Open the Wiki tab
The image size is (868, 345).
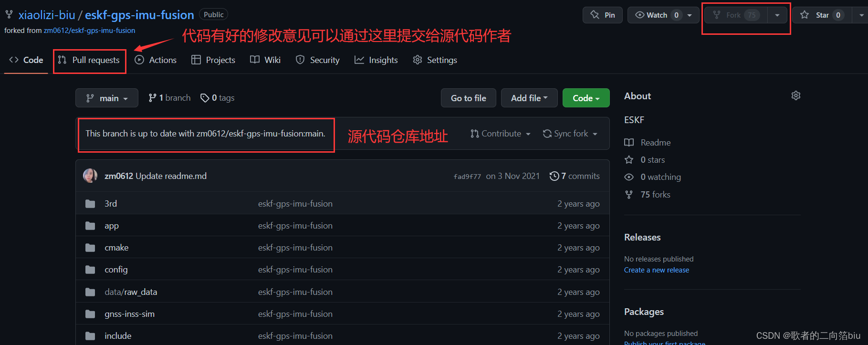click(265, 60)
